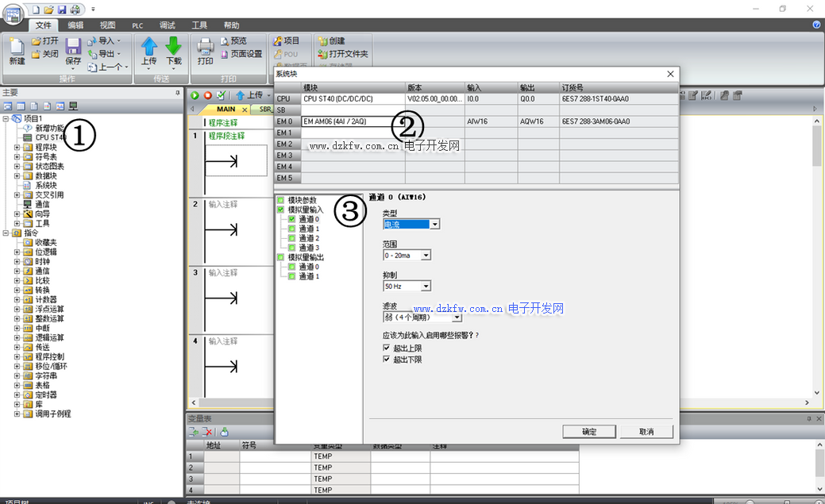This screenshot has width=825, height=504.
Task: Expand the 程序块 node in project tree
Action: coord(17,147)
